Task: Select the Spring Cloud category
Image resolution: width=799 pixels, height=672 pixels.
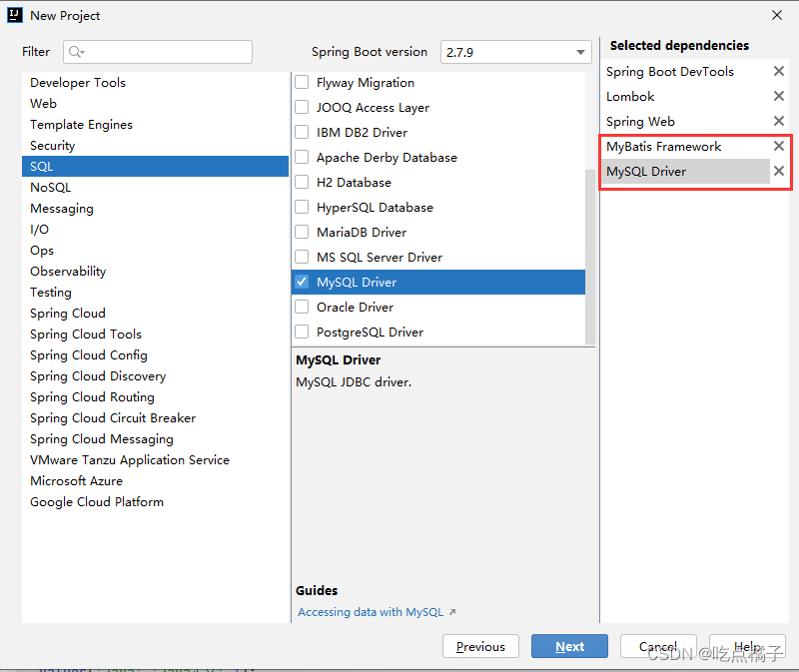Action: coord(155,313)
